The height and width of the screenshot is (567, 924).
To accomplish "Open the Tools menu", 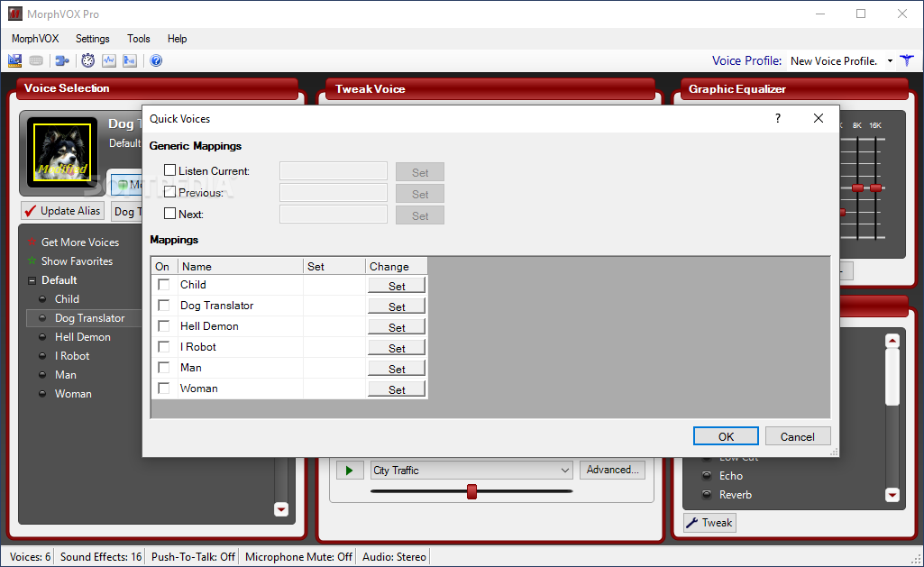I will point(139,38).
